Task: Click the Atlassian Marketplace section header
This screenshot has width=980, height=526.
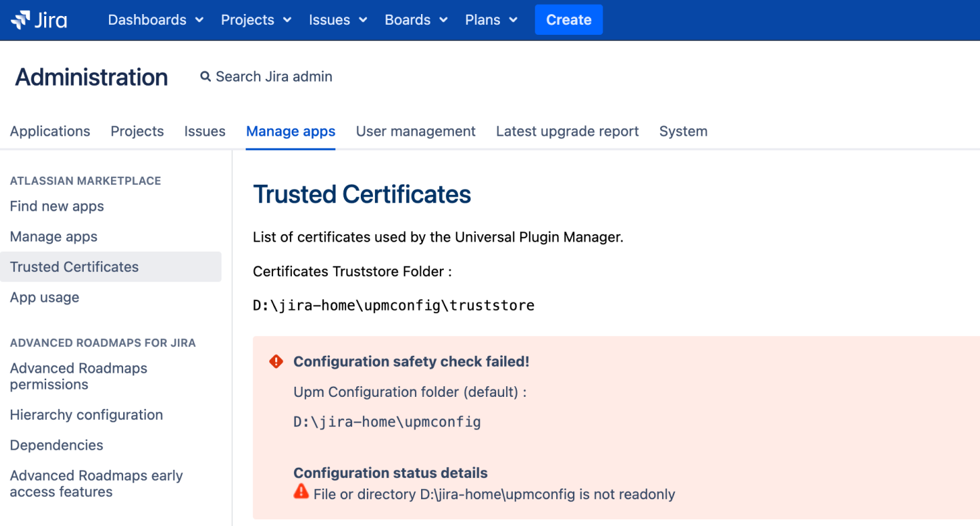Action: (86, 181)
